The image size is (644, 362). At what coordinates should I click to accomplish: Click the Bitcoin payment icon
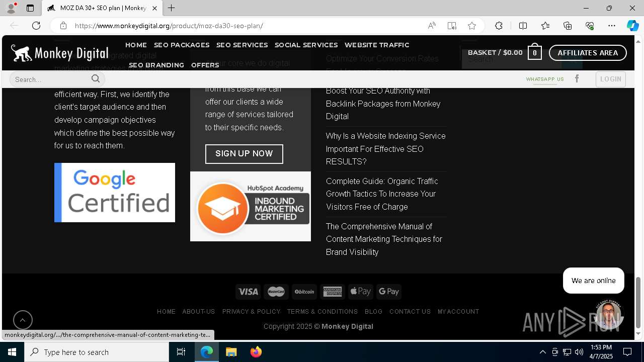(x=304, y=292)
